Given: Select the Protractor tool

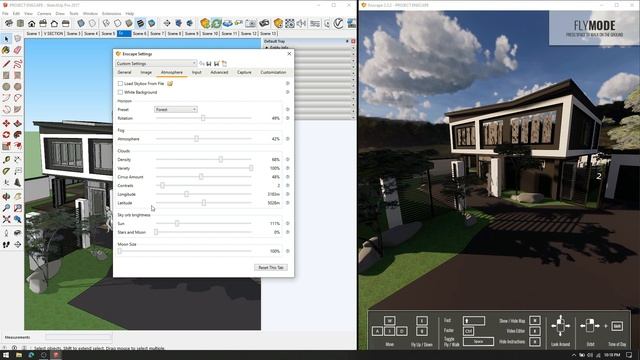Looking at the screenshot, I should [x=6, y=171].
